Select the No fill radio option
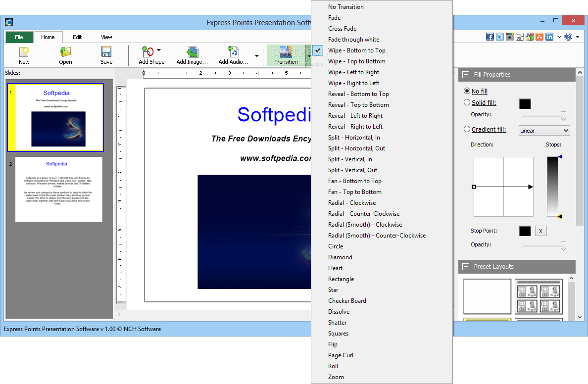588x384 pixels. (x=467, y=91)
